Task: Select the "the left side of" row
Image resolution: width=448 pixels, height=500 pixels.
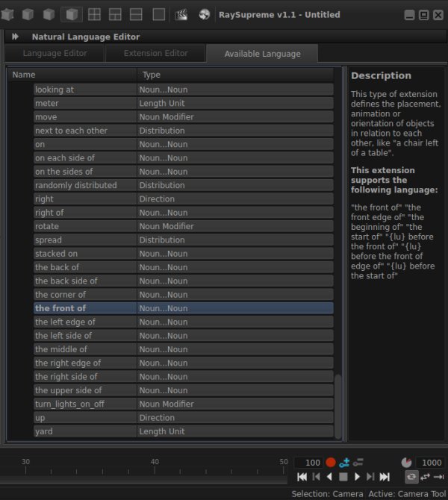Action: point(184,336)
